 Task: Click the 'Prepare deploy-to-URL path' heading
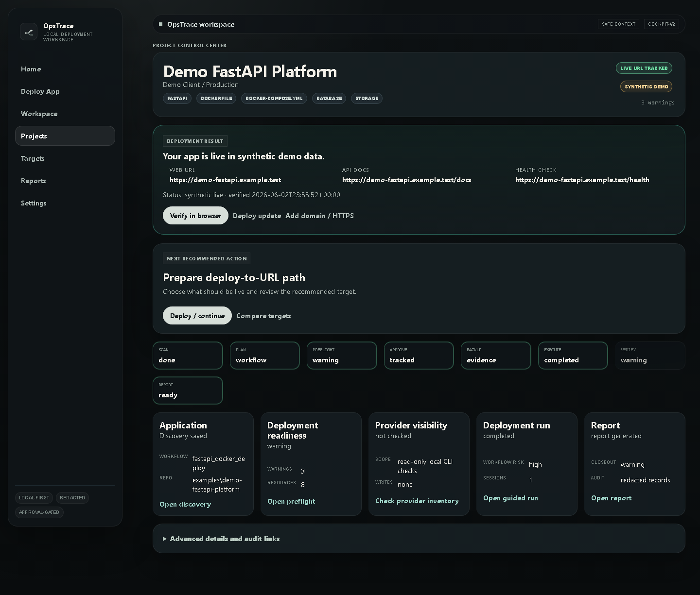(234, 278)
